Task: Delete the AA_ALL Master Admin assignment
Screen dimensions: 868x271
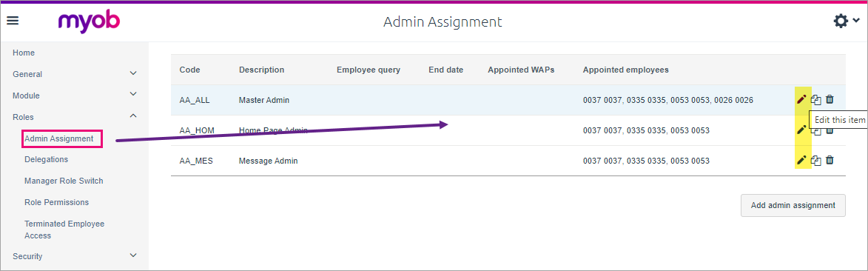Action: (x=830, y=100)
